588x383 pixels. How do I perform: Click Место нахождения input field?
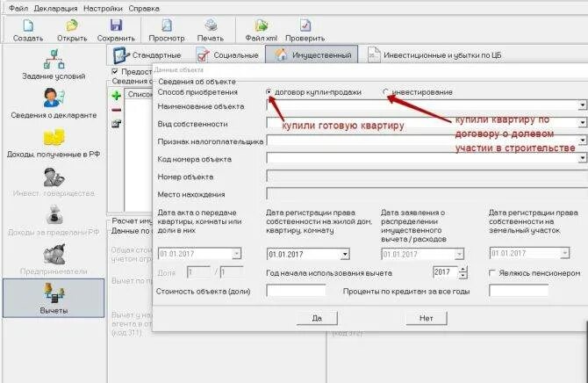pyautogui.click(x=427, y=193)
